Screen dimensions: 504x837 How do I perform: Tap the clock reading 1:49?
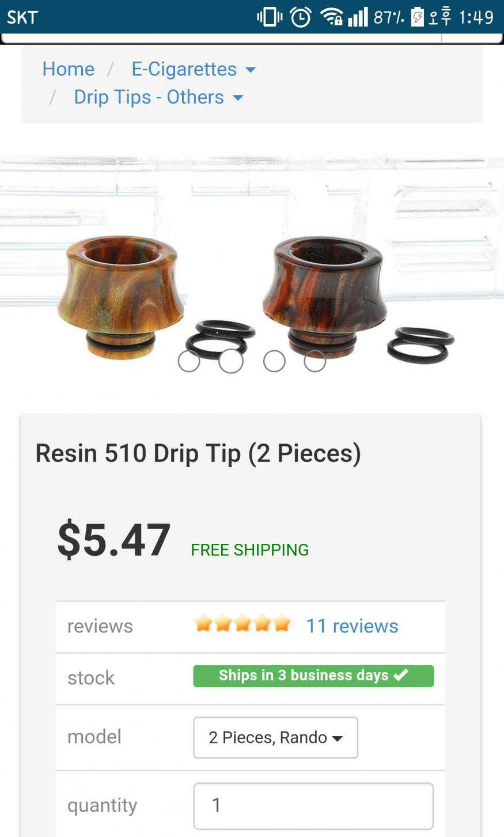pos(476,17)
